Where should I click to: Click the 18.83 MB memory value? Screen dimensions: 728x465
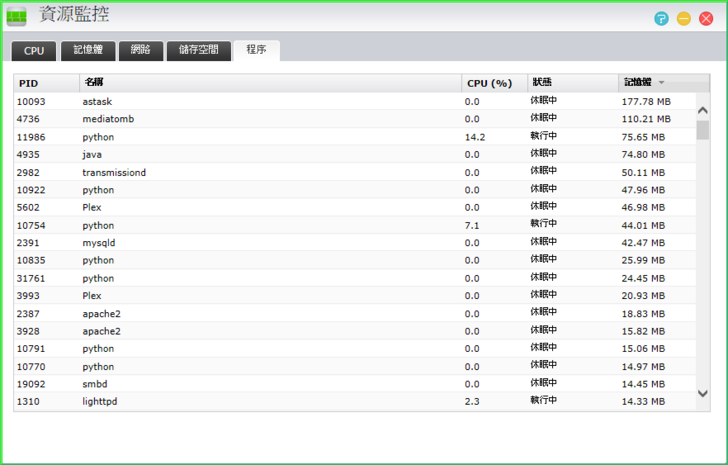point(644,314)
